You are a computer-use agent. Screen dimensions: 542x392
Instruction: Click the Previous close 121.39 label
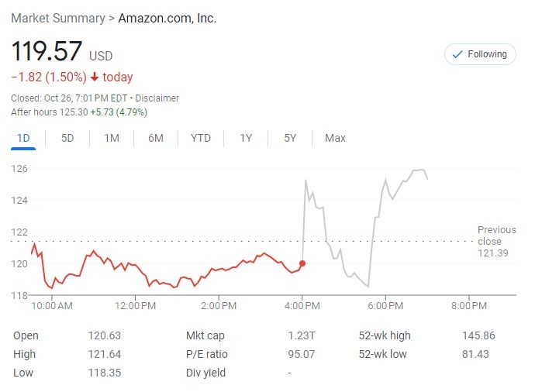click(496, 242)
